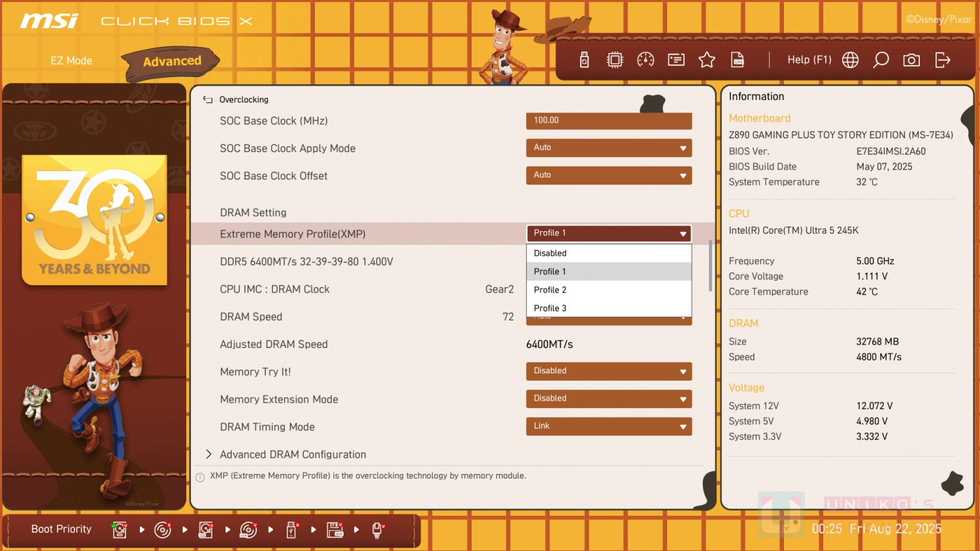980x551 pixels.
Task: Expand Advanced DRAM Configuration
Action: point(293,454)
